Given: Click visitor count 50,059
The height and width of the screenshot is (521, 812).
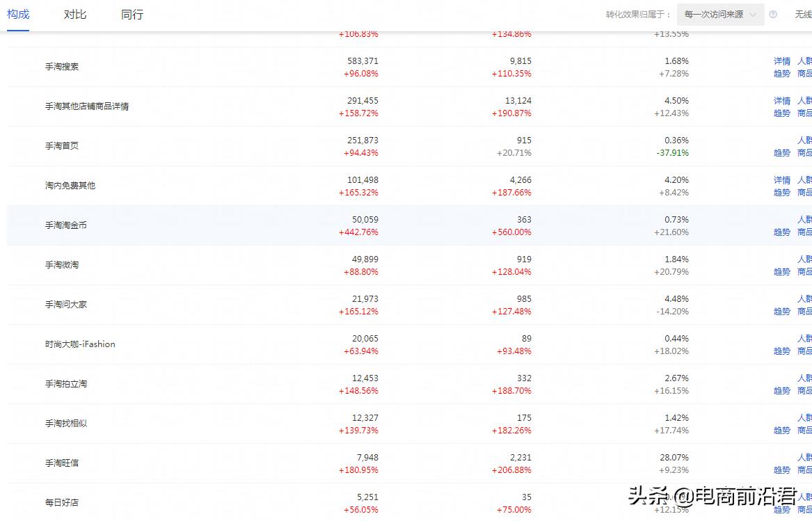Looking at the screenshot, I should 365,220.
